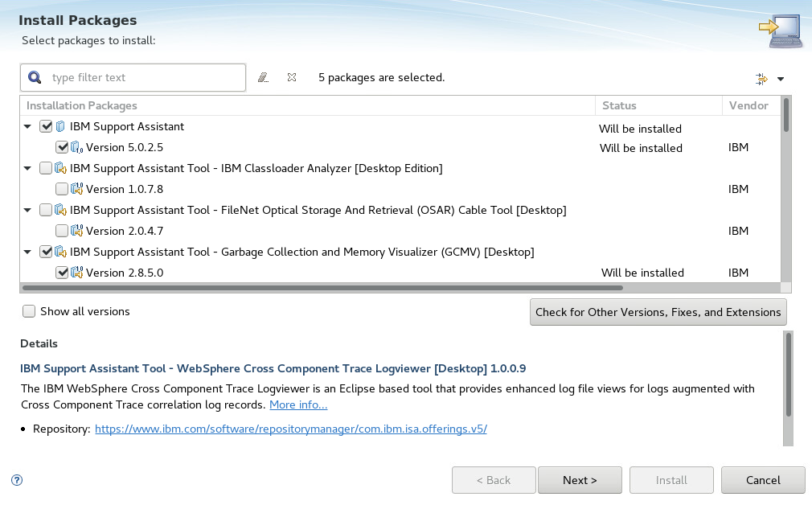The image size is (812, 505).
Task: Click the IBM Support Assistant package icon
Action: 60,126
